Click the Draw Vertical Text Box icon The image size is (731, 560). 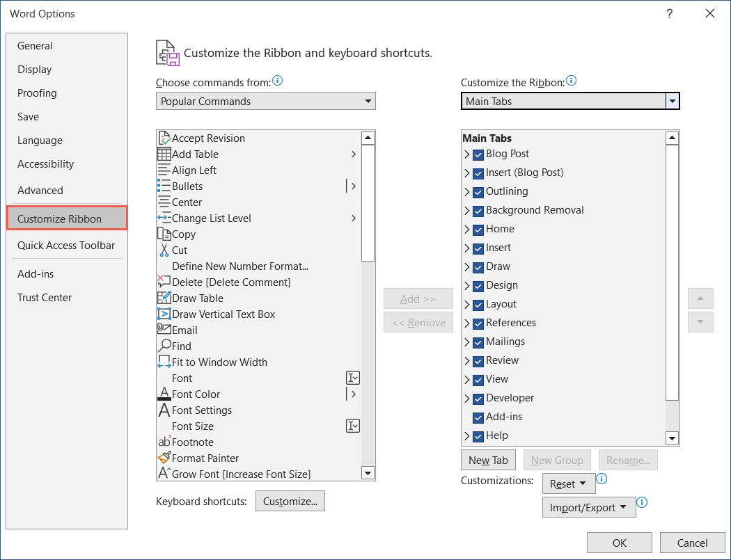[164, 314]
